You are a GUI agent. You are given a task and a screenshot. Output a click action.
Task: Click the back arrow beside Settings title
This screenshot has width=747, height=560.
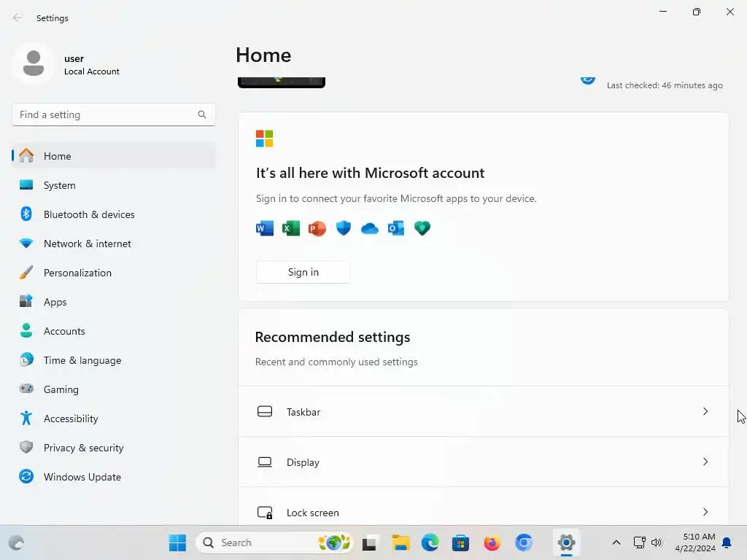18,17
